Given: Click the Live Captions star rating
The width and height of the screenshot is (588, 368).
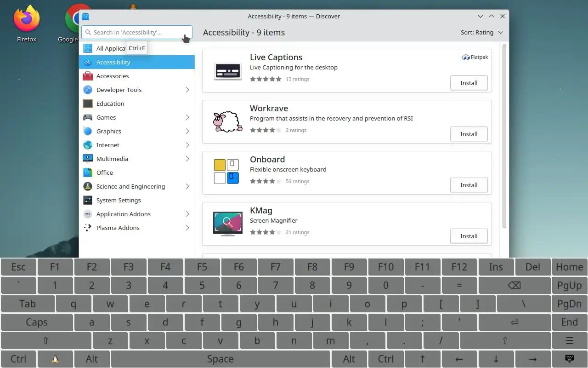Looking at the screenshot, I should pos(266,79).
